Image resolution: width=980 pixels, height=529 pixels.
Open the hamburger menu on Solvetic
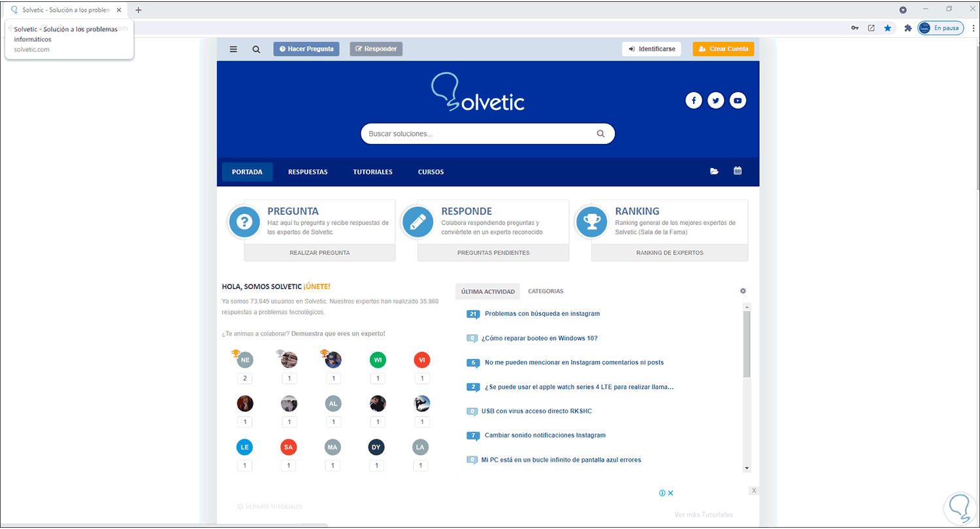(x=233, y=49)
